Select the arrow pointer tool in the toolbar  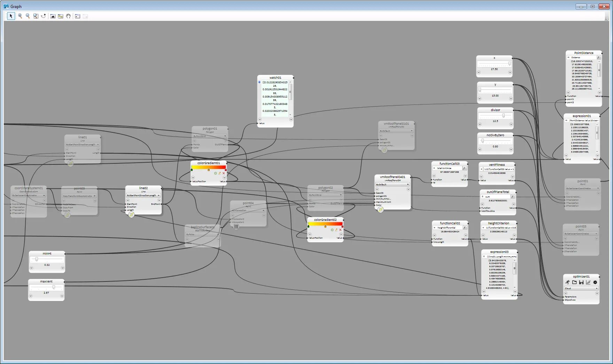coord(11,16)
